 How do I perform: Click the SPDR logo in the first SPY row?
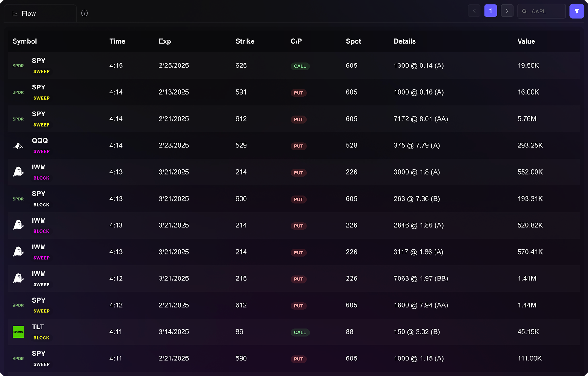pos(18,66)
